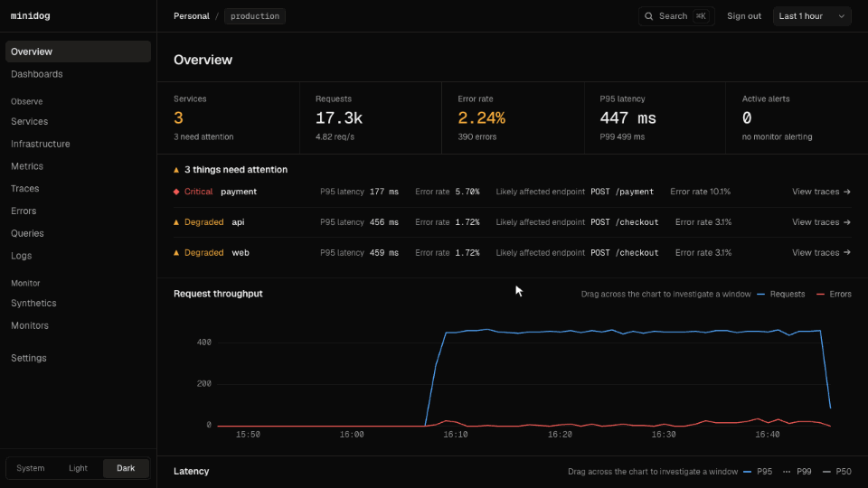The image size is (868, 488).
Task: Click the Services summary card
Action: click(228, 117)
